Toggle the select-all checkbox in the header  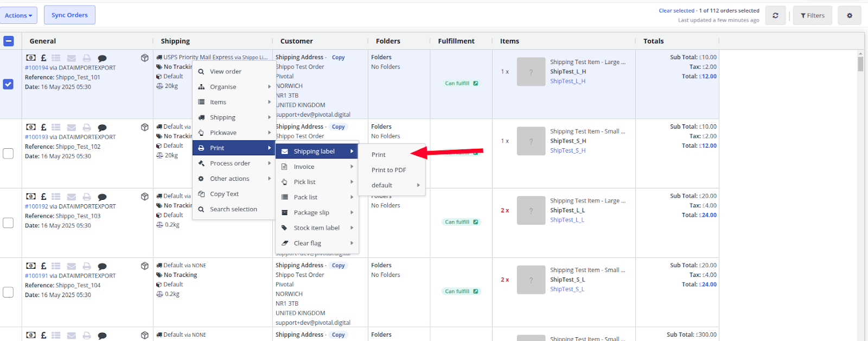[9, 41]
